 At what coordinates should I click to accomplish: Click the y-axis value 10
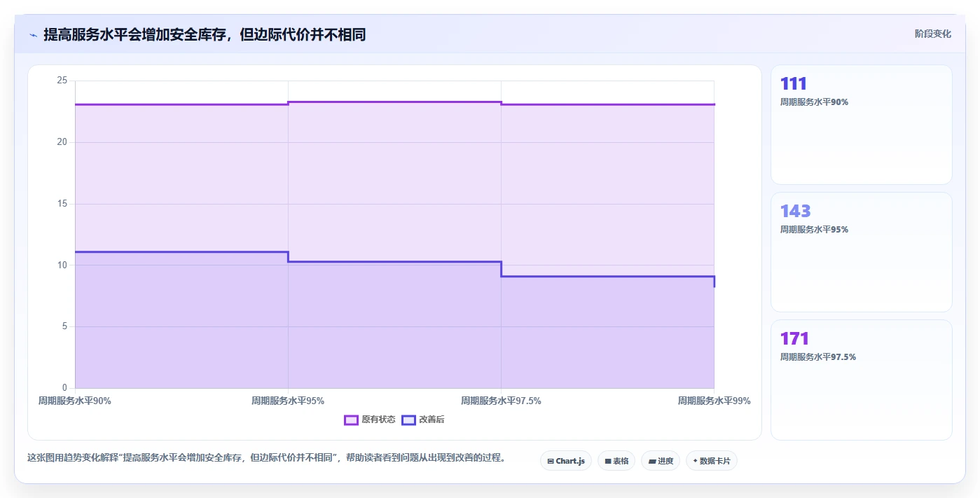click(x=62, y=265)
